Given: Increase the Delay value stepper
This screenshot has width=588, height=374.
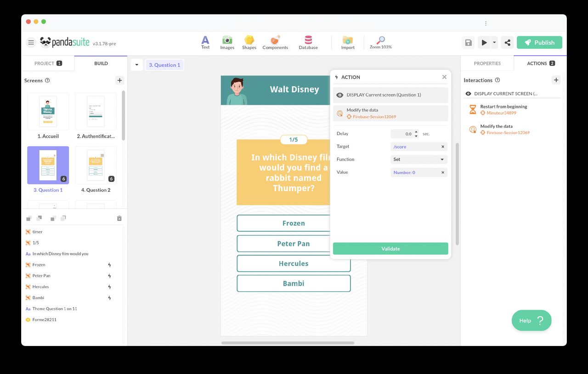Looking at the screenshot, I should 416,132.
